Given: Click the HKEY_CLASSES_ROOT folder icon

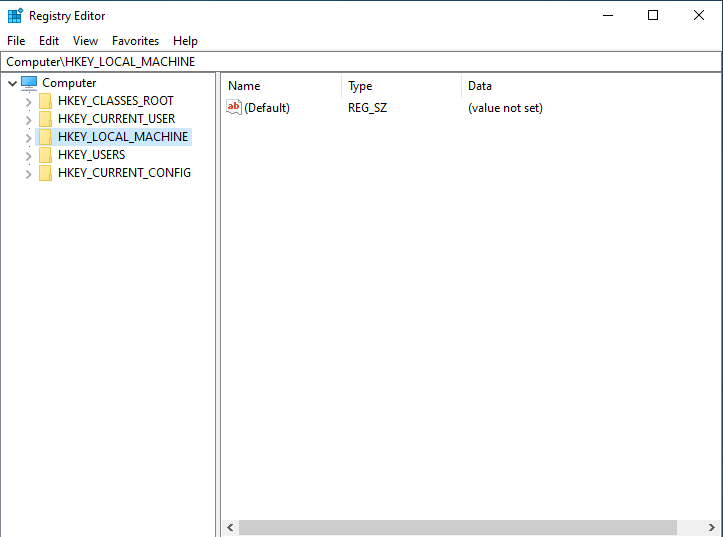Looking at the screenshot, I should (45, 101).
